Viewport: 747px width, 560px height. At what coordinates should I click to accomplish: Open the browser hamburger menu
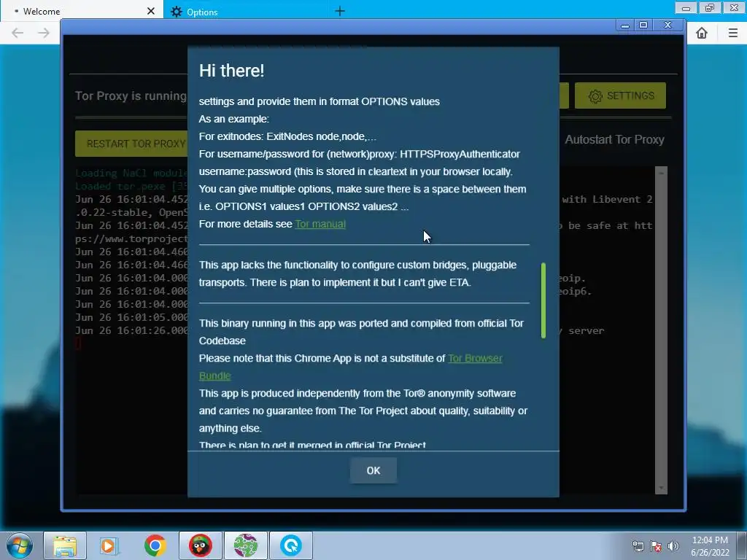click(x=732, y=33)
